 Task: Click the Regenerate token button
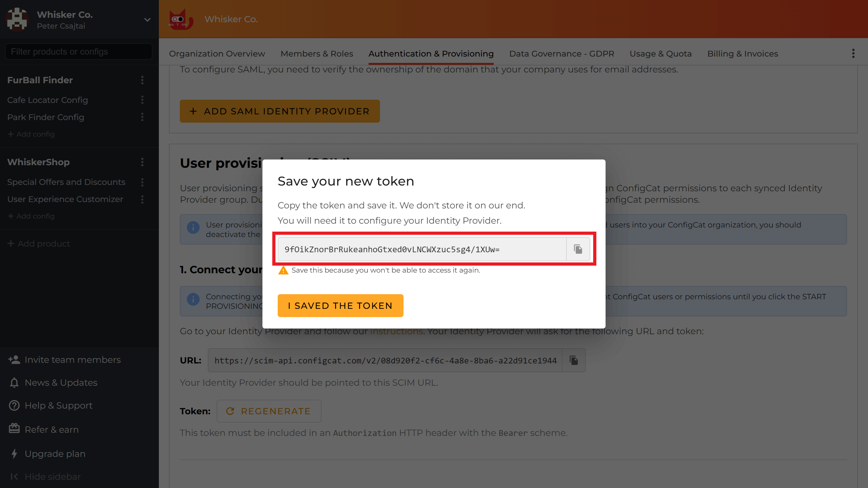tap(269, 411)
